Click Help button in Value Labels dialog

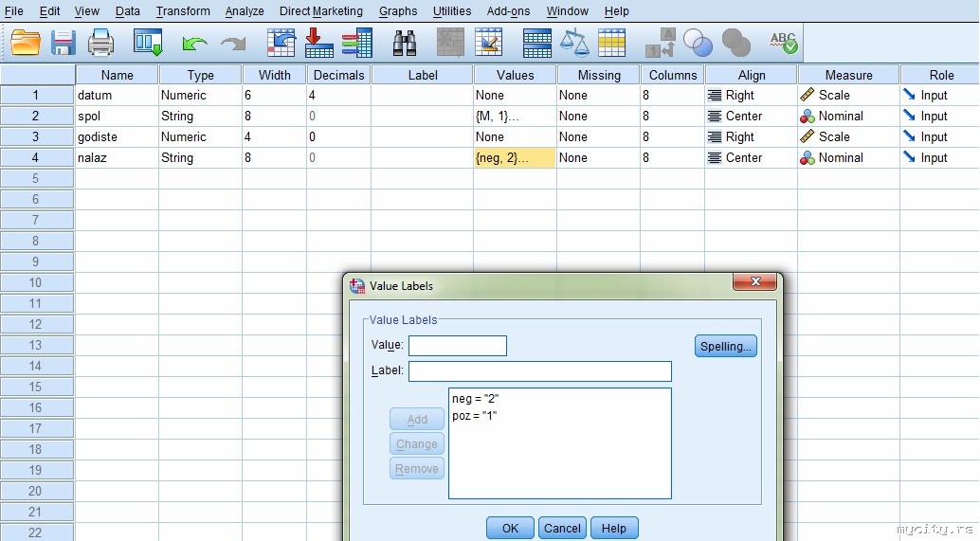point(614,528)
